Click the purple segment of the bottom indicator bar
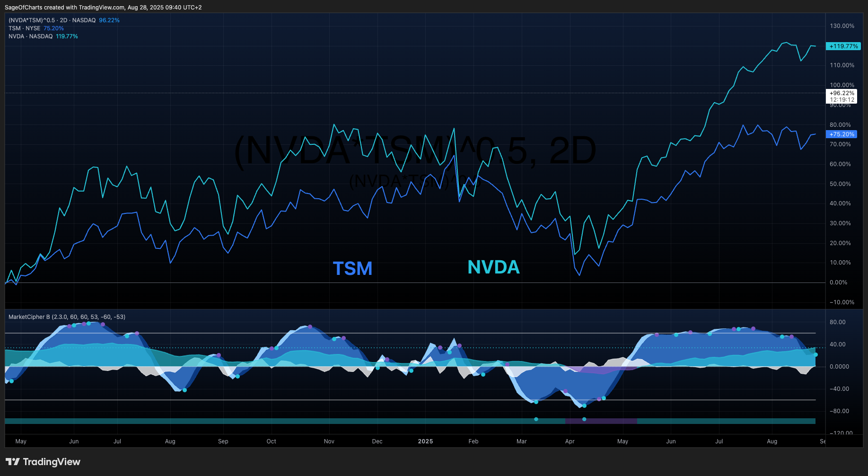Screen dimensions: 868x476 click(601, 421)
